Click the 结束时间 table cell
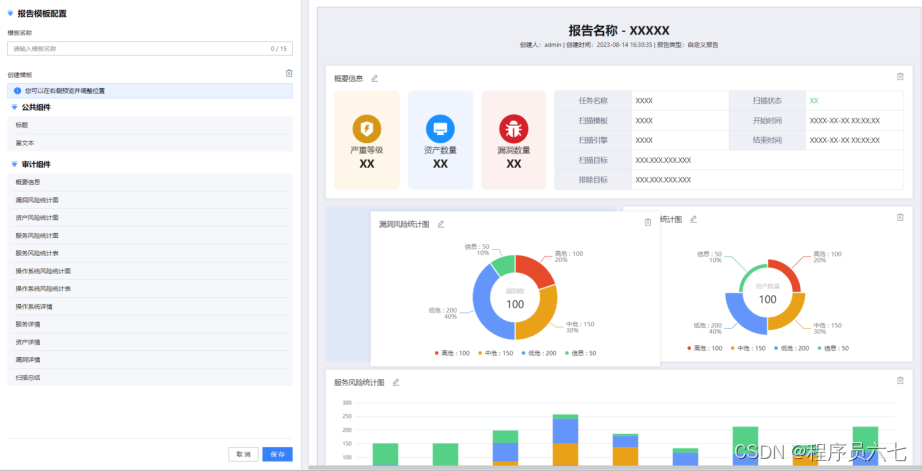 [767, 141]
